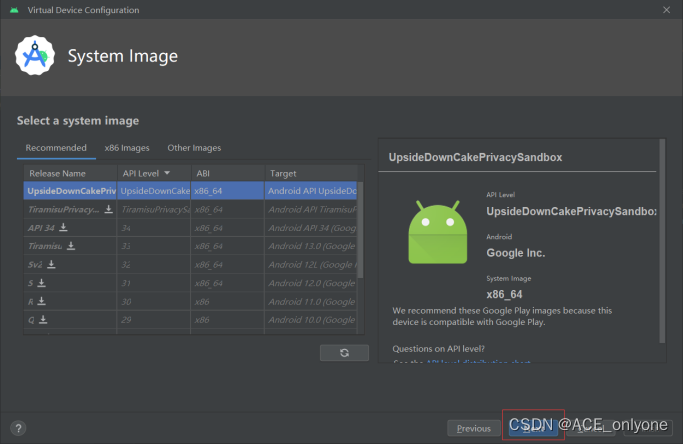The height and width of the screenshot is (444, 684).
Task: Download the API 34 system image
Action: 63,227
